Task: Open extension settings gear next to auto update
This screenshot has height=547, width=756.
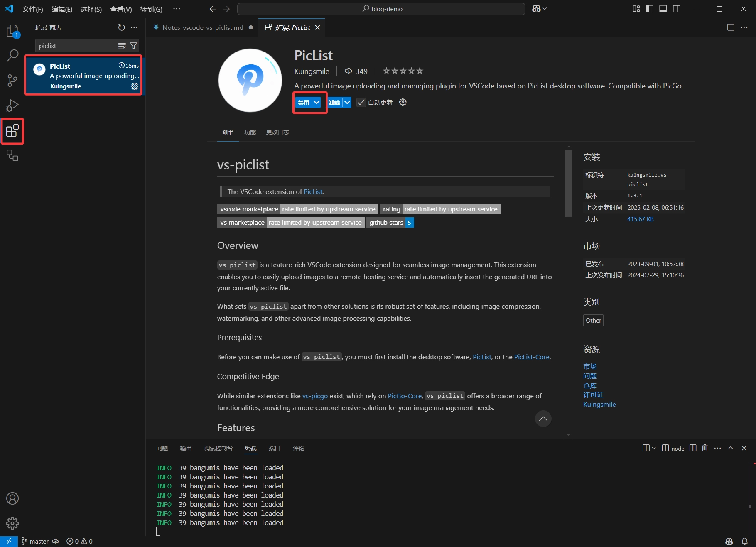Action: (403, 102)
